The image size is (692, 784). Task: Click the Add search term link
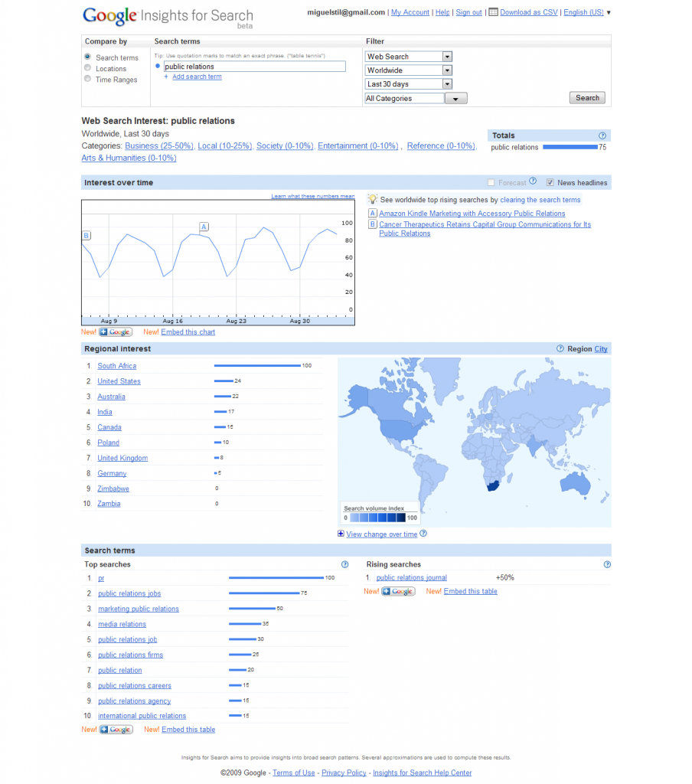(x=197, y=77)
